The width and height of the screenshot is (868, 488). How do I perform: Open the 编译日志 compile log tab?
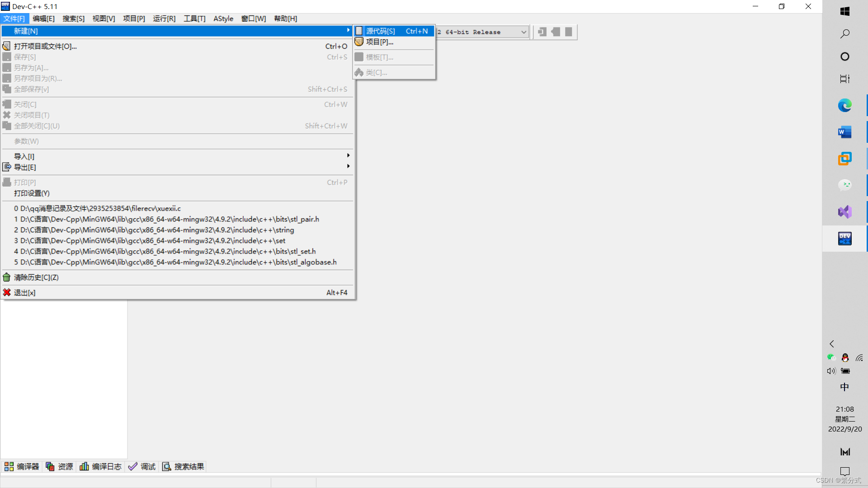click(100, 466)
